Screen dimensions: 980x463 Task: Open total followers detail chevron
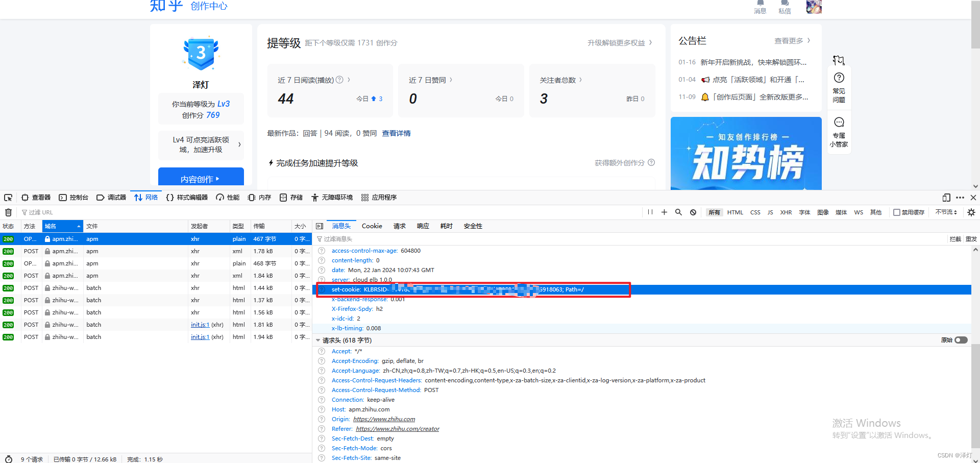[x=580, y=80]
